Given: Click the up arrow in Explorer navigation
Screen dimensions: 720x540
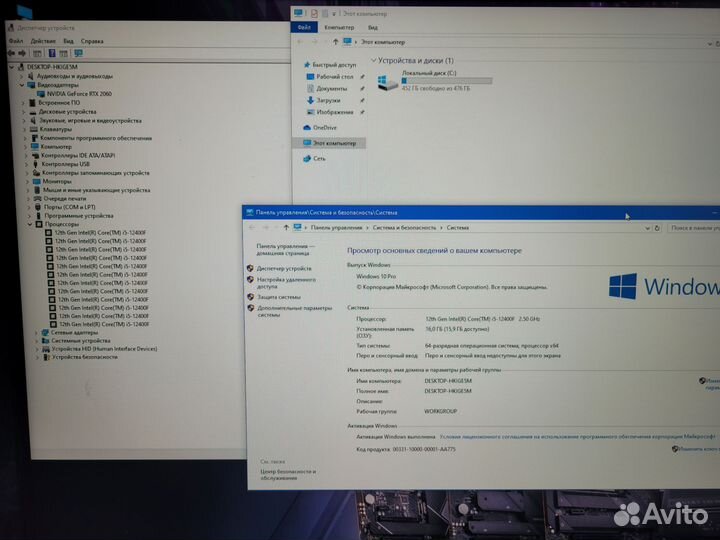Looking at the screenshot, I should (x=335, y=42).
